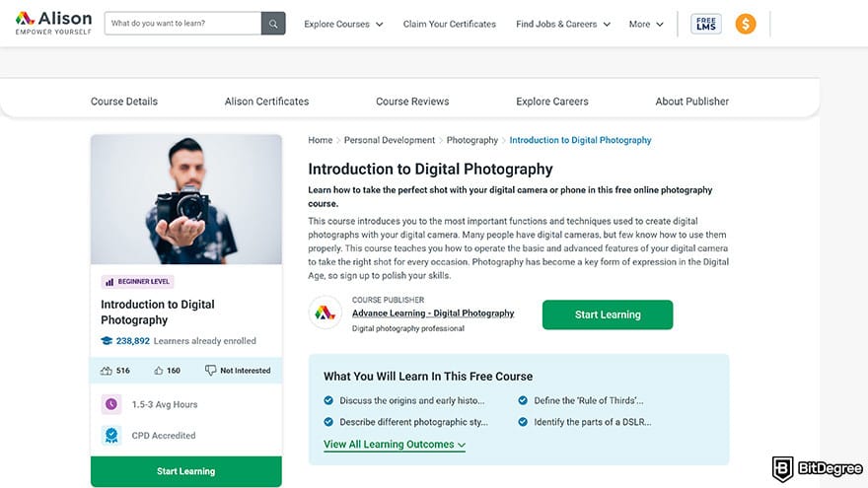Click the course publisher logo

point(325,314)
